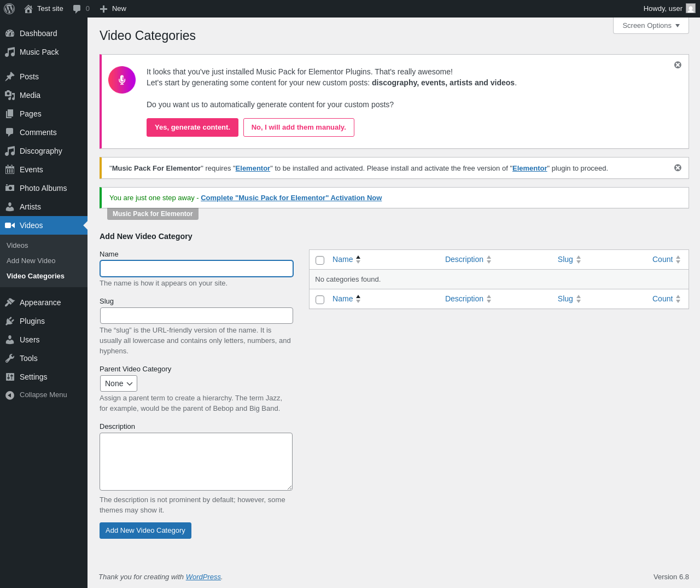Click the Users person icon

pos(10,340)
